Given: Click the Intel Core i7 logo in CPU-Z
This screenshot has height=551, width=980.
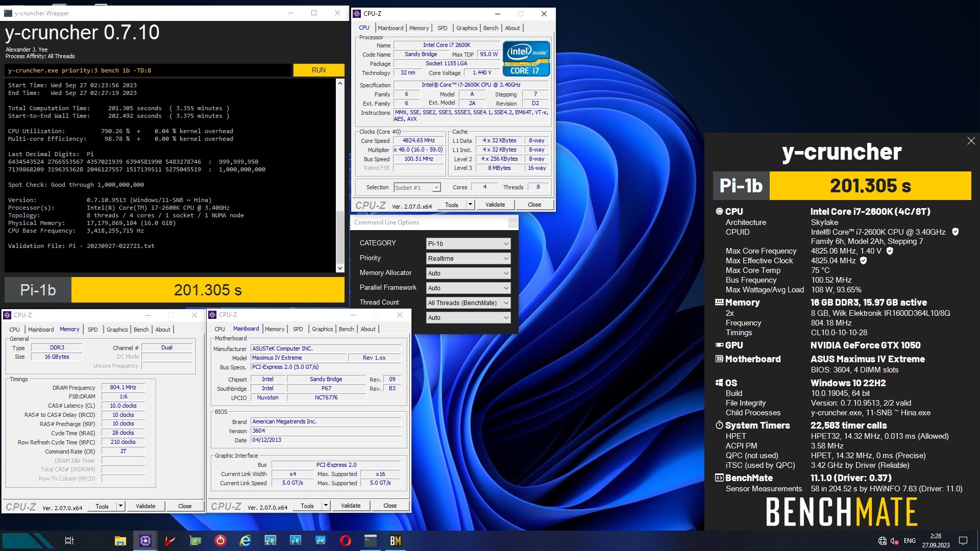Looking at the screenshot, I should 526,59.
